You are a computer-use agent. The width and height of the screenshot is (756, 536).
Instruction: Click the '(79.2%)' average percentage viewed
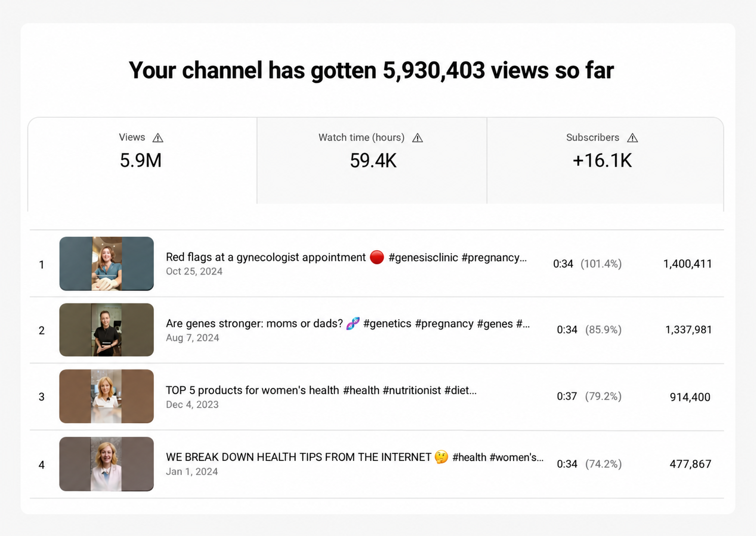(x=603, y=396)
